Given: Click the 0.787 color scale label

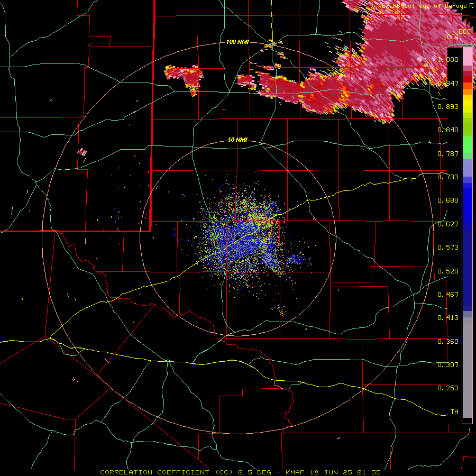Looking at the screenshot, I should tap(448, 153).
